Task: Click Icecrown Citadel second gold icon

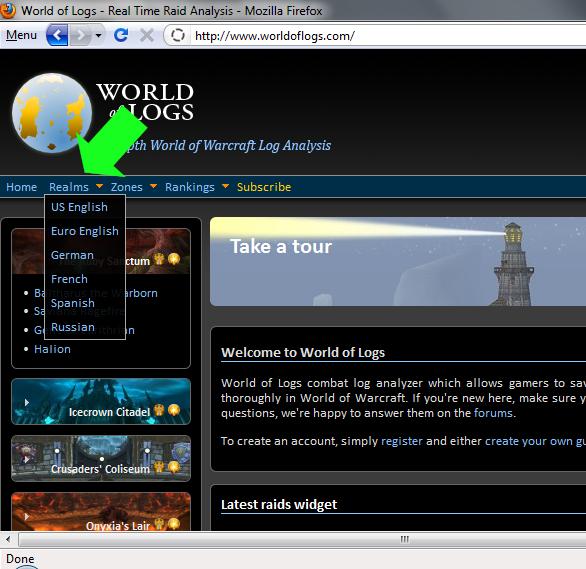Action: coord(174,410)
